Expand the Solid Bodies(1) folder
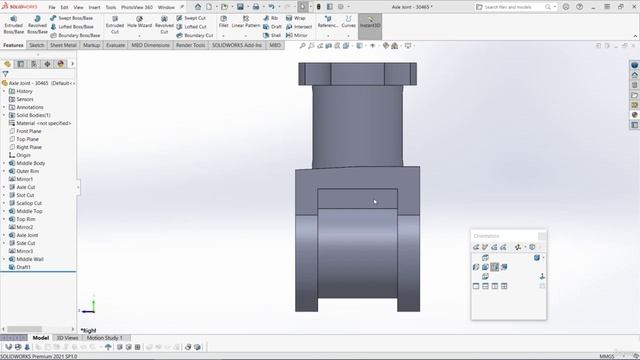 click(4, 115)
